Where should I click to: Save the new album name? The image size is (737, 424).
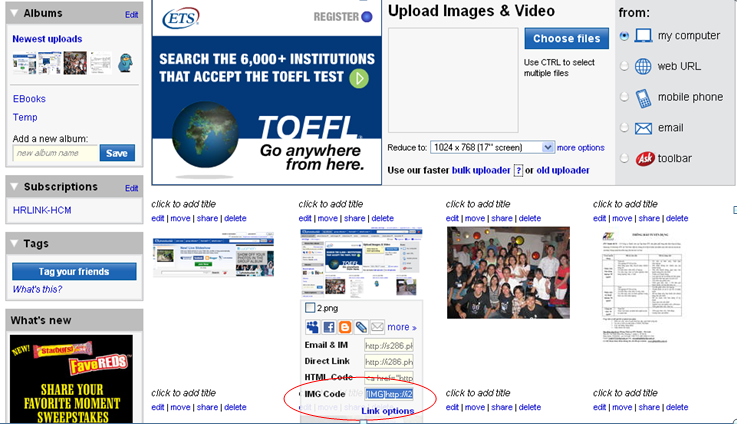tap(117, 153)
